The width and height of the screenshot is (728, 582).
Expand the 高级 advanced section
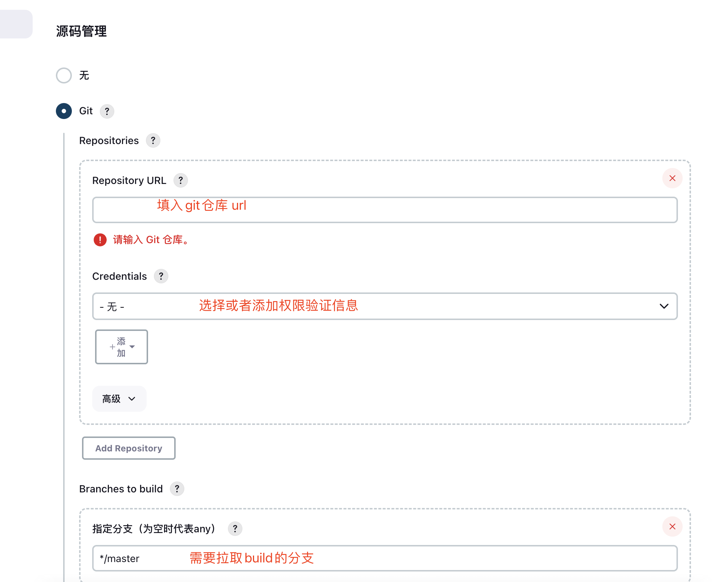click(x=119, y=399)
